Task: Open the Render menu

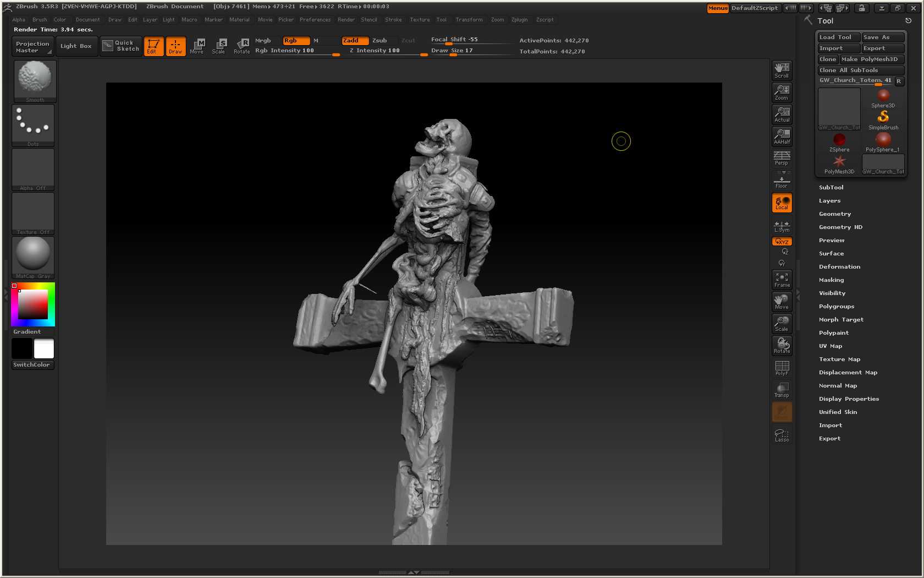Action: pyautogui.click(x=346, y=20)
